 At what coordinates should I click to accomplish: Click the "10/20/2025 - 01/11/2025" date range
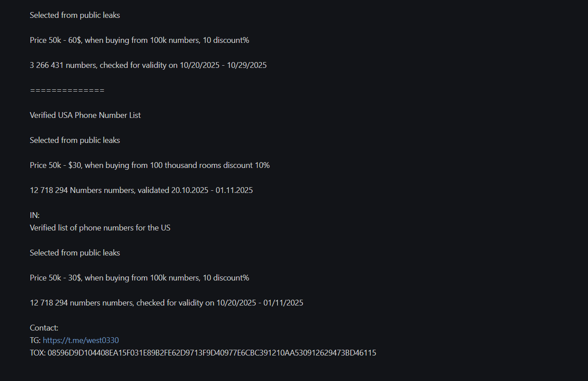coord(260,303)
